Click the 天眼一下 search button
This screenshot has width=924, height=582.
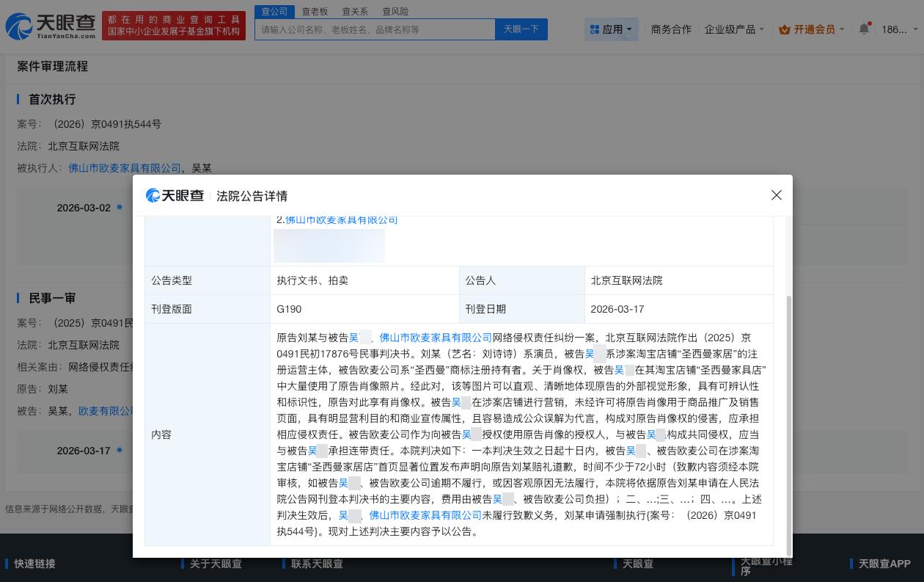pyautogui.click(x=521, y=29)
